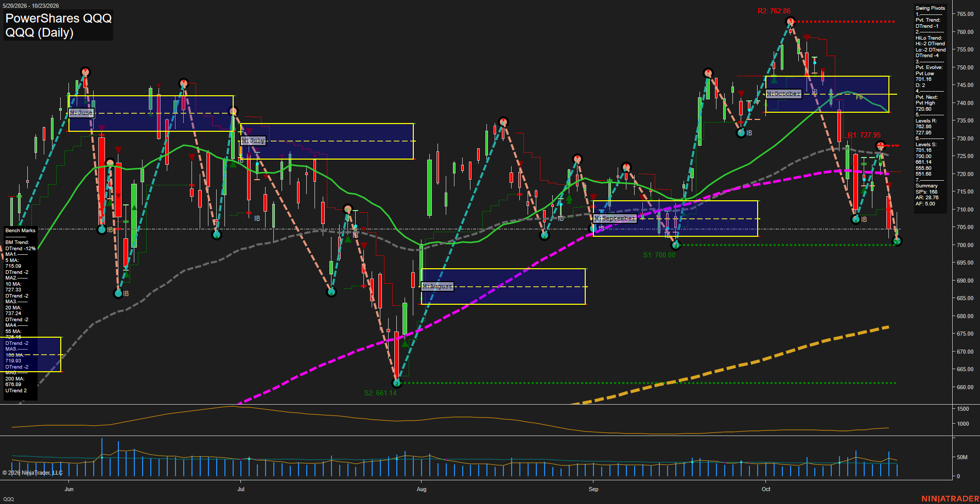The width and height of the screenshot is (980, 504).
Task: Click the IB label beside the October pivot low
Action: (x=864, y=219)
